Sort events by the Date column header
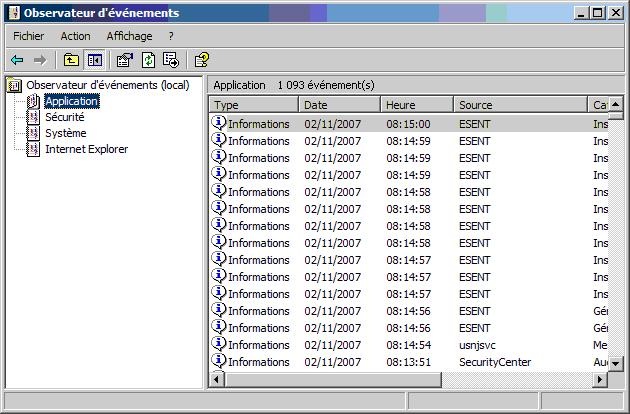630x414 pixels. pyautogui.click(x=339, y=105)
